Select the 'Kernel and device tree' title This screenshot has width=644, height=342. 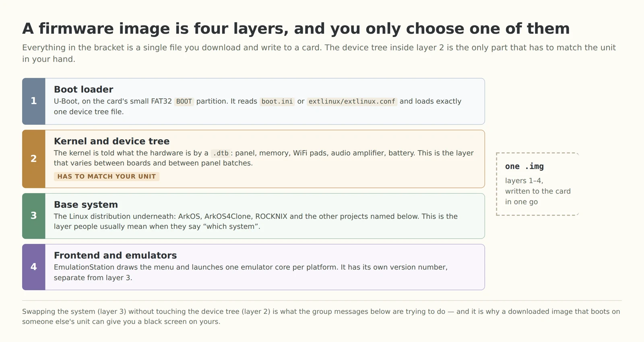(x=111, y=141)
